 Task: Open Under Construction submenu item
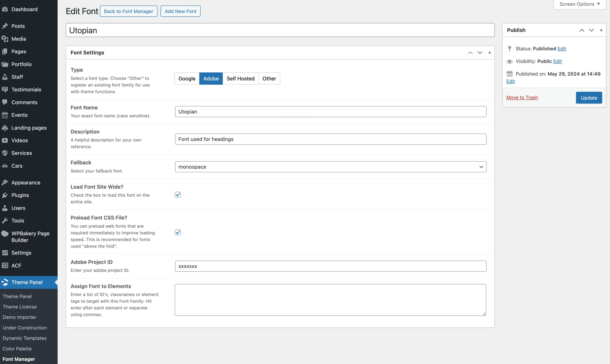[25, 328]
